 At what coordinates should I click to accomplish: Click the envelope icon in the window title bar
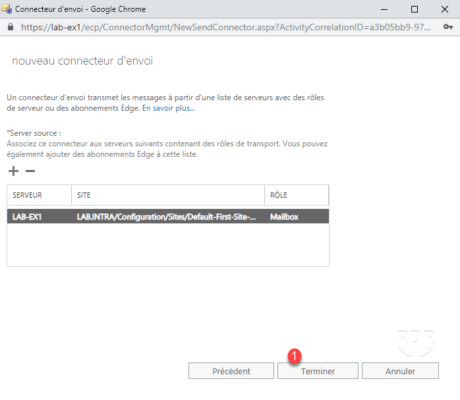pos(7,9)
